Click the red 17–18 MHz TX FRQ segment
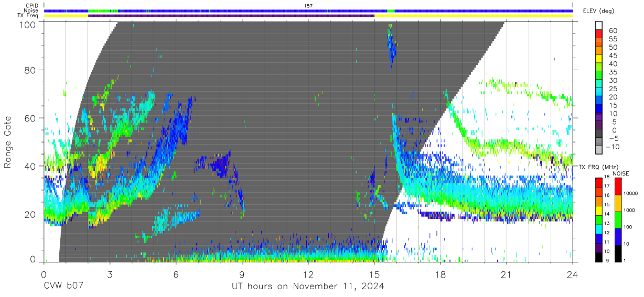The height and width of the screenshot is (297, 644). tap(599, 182)
